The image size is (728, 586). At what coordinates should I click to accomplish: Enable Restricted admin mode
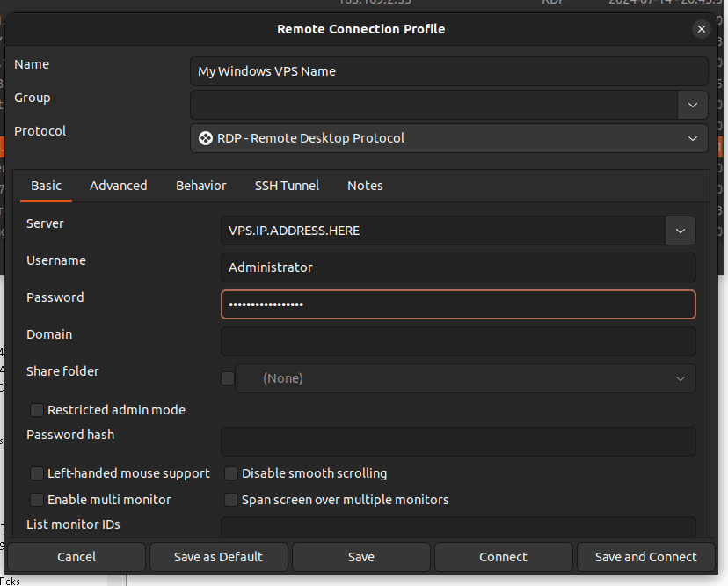[x=36, y=410]
